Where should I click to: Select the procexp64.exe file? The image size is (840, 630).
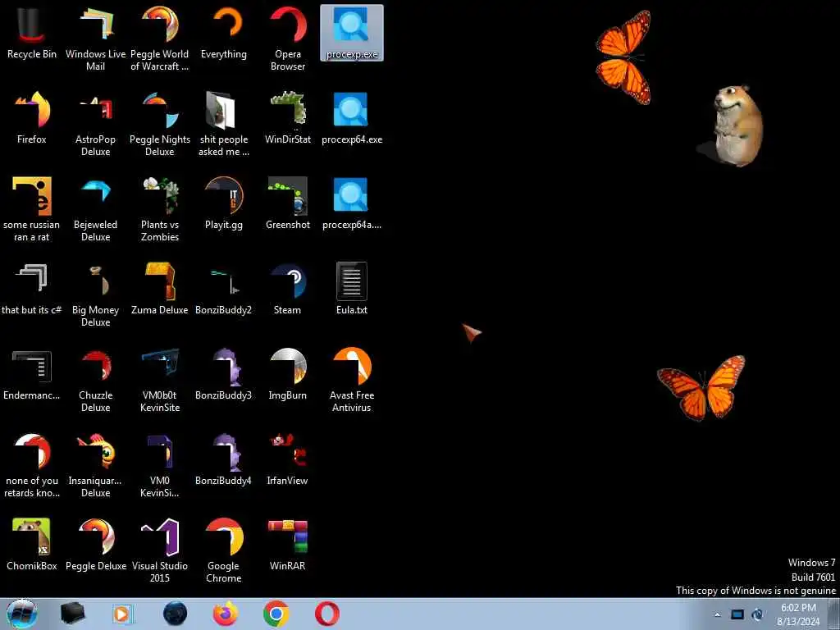[x=351, y=118]
